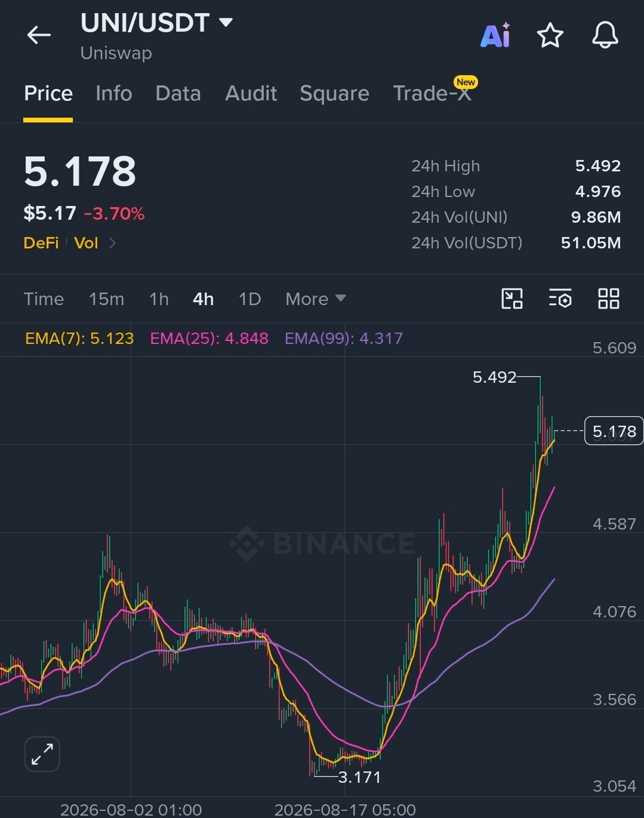Image resolution: width=644 pixels, height=818 pixels.
Task: Select the 1D interval
Action: pyautogui.click(x=249, y=299)
